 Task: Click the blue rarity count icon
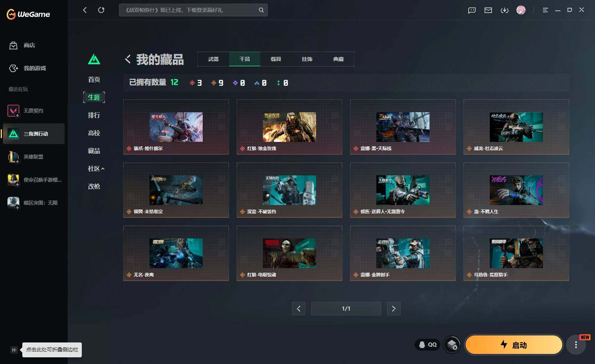coord(257,83)
